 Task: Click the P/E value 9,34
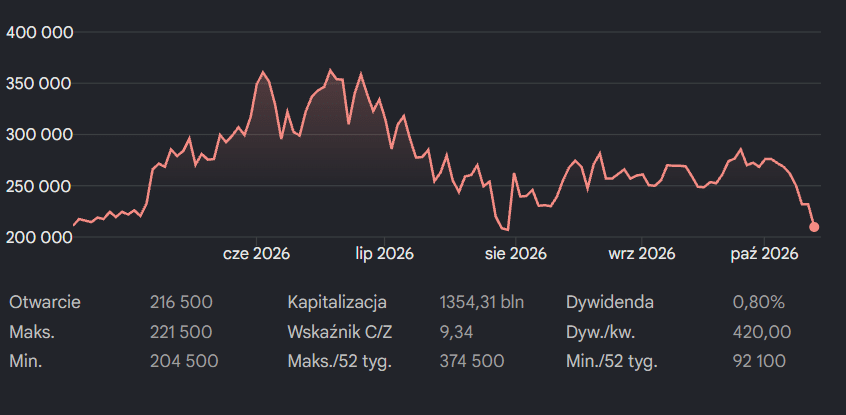pyautogui.click(x=456, y=332)
